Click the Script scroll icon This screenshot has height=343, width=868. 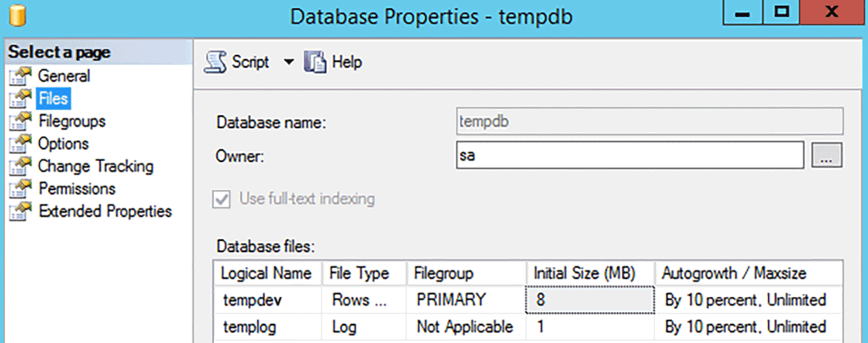(215, 62)
